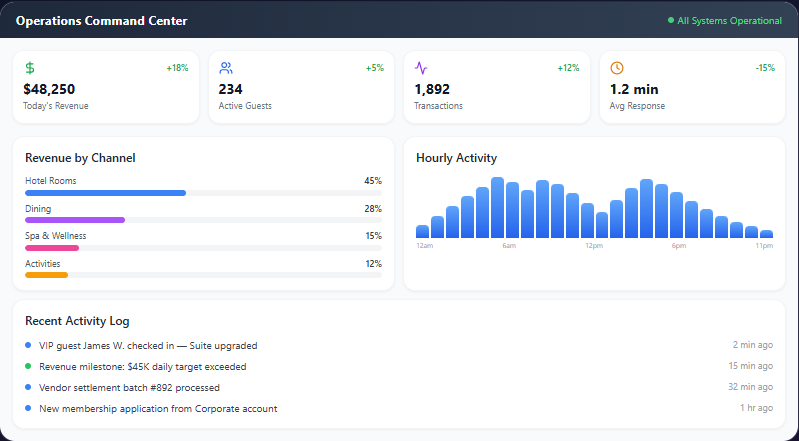Screen dimensions: 799x441
Task: Click the last bar above 11pm label
Action: pos(766,234)
